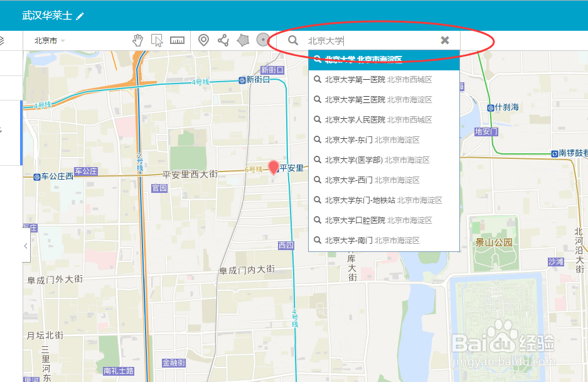Screen dimensions: 588x382
Task: Collapse the left side panel arrow
Action: point(26,246)
